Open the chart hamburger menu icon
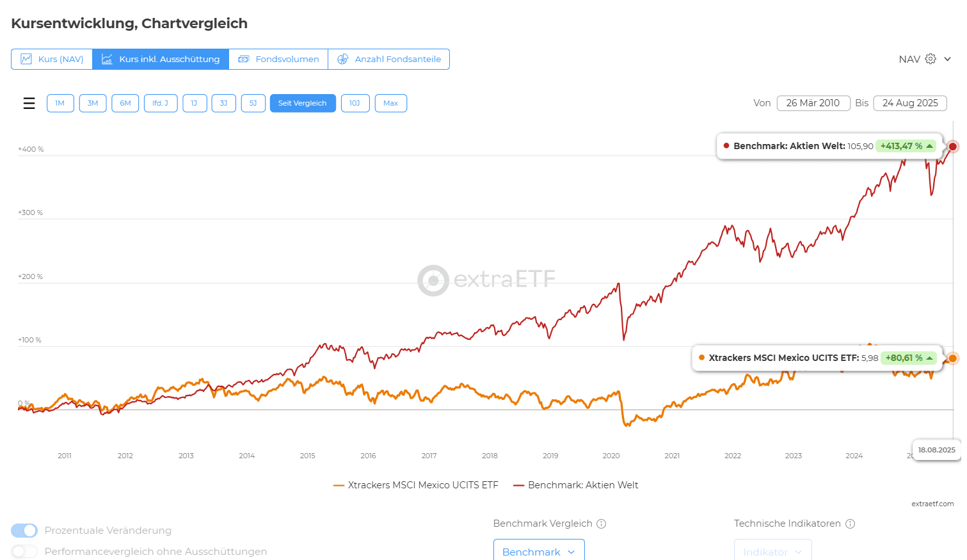 [x=29, y=103]
